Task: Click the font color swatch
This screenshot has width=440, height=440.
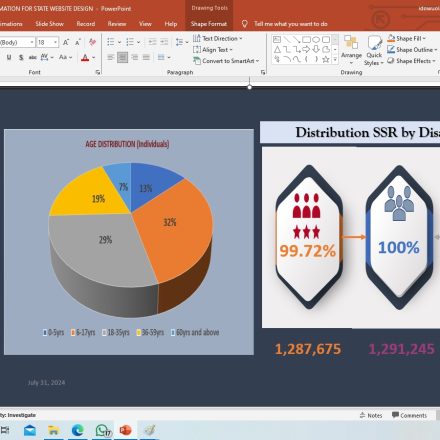Action: click(x=85, y=58)
